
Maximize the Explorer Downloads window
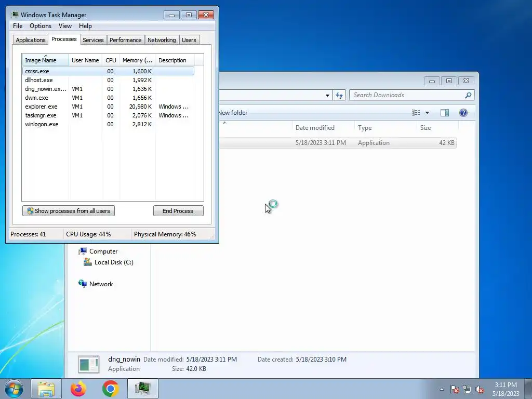pos(449,81)
